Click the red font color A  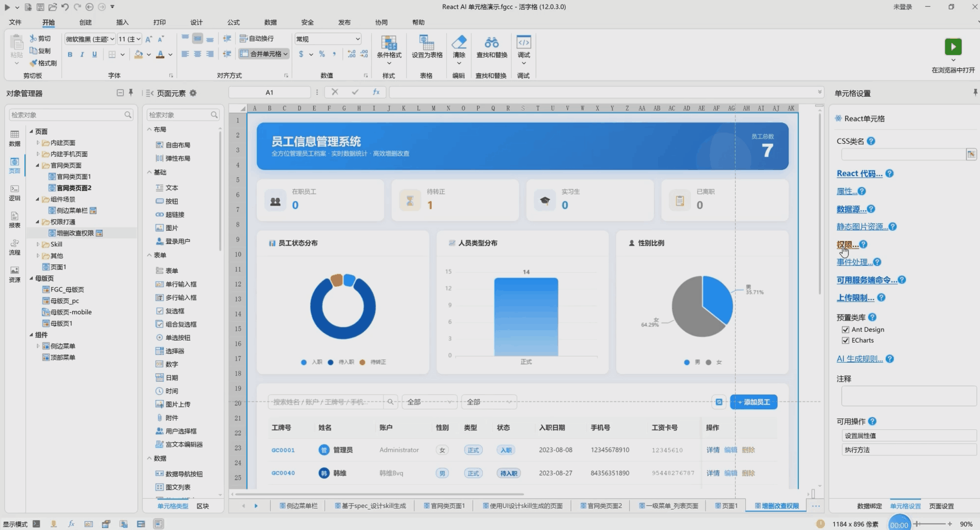(160, 54)
